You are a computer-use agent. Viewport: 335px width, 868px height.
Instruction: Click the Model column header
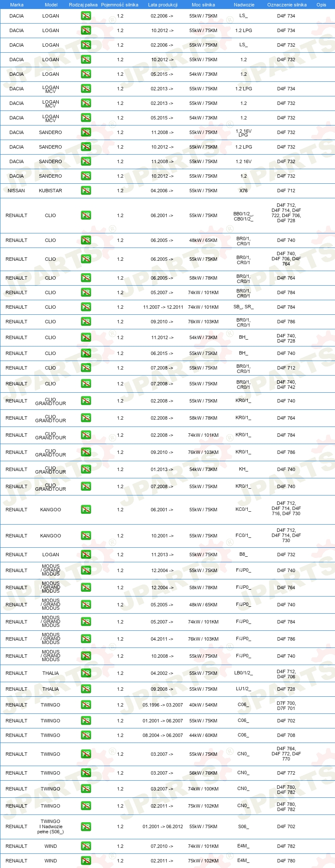pos(51,5)
